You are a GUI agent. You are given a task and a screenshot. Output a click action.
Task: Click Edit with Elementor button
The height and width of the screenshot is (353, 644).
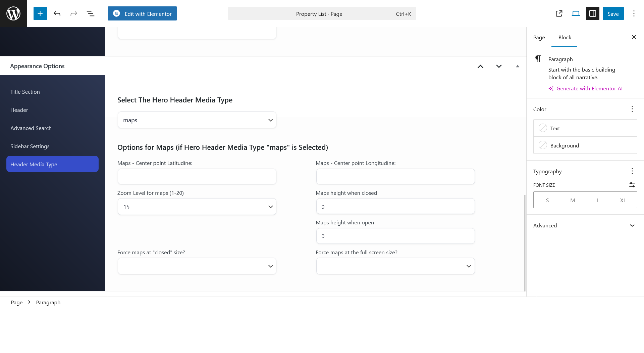[x=142, y=14]
